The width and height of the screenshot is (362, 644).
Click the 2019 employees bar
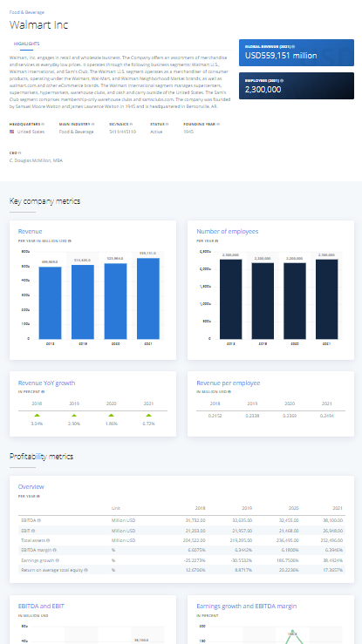click(263, 301)
